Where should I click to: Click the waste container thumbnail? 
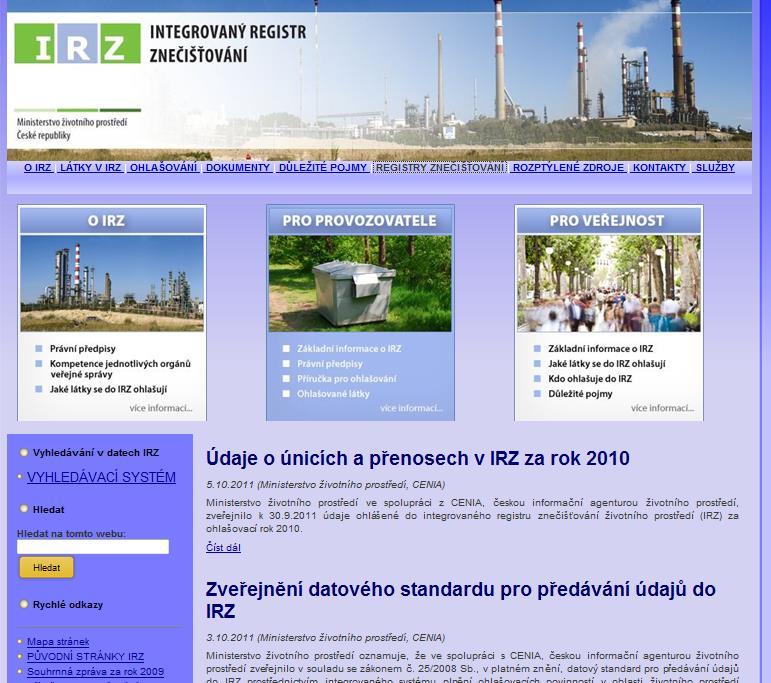coord(360,283)
